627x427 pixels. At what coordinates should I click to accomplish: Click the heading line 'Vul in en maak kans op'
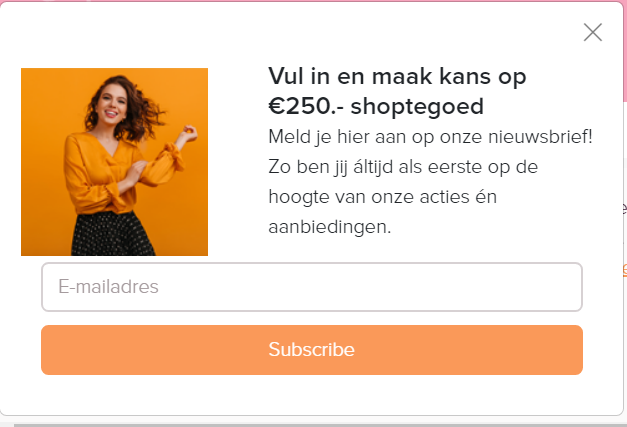397,76
